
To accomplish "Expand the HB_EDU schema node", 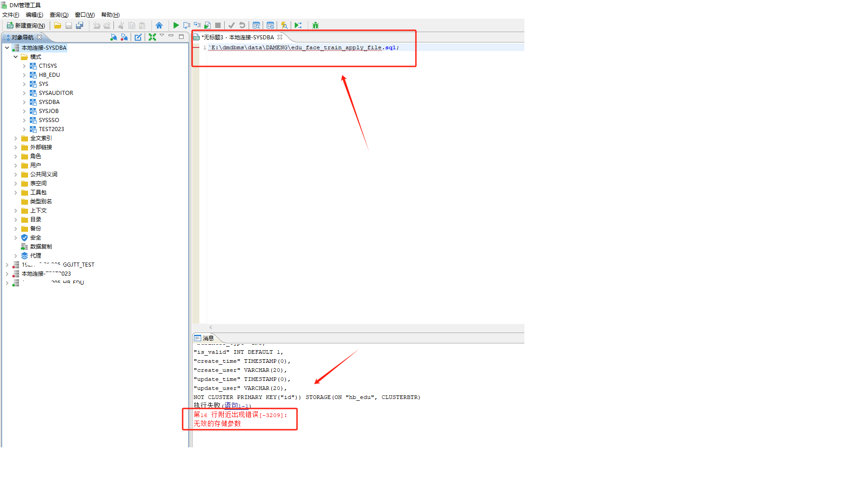I will (x=24, y=75).
